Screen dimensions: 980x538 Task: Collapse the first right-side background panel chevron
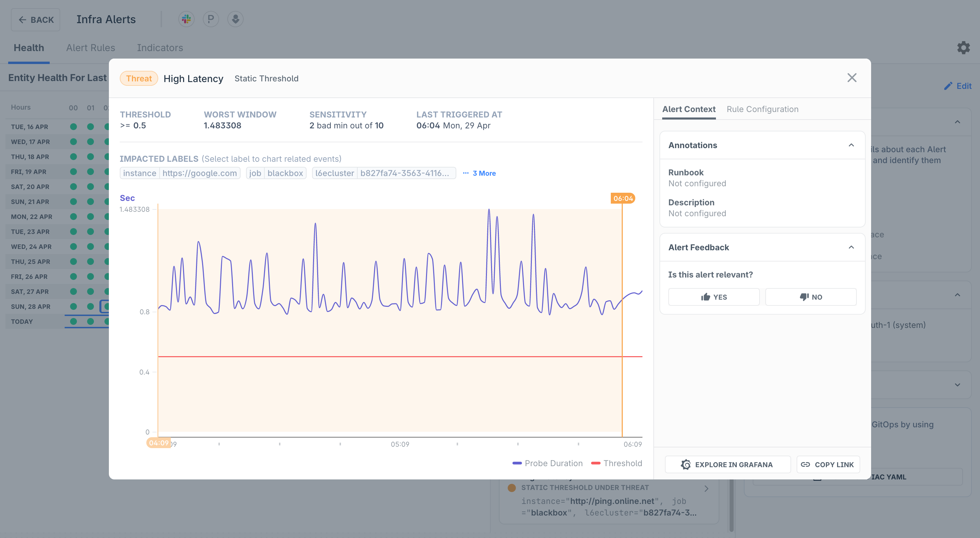957,122
